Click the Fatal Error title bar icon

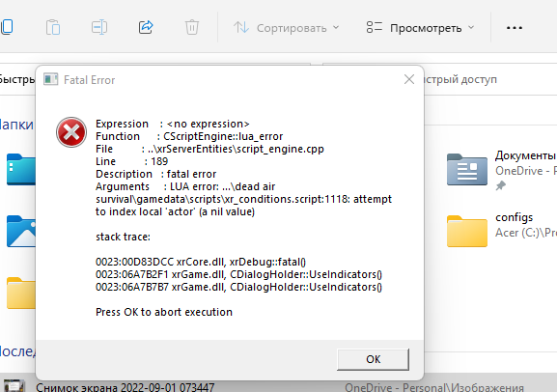50,79
